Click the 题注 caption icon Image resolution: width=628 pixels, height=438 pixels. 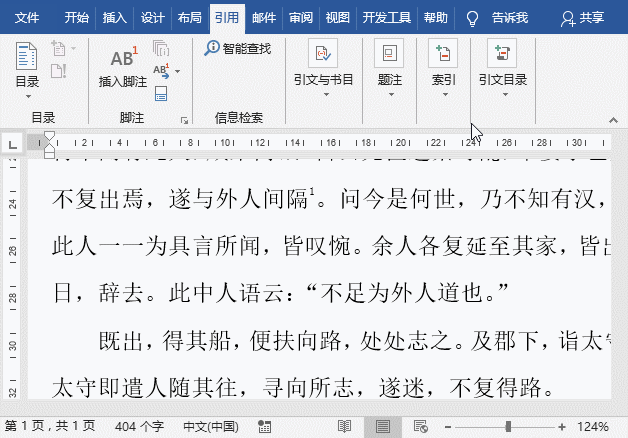pyautogui.click(x=389, y=53)
